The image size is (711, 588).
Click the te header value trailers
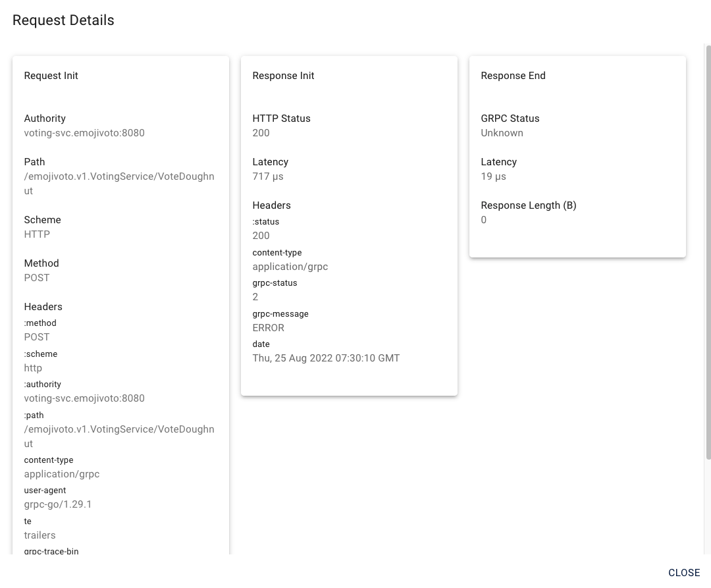40,535
